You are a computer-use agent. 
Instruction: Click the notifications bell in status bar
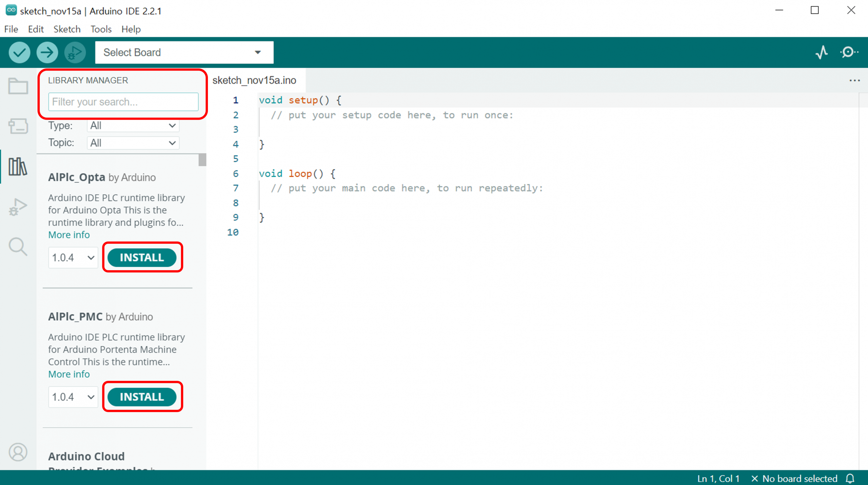[x=850, y=478]
